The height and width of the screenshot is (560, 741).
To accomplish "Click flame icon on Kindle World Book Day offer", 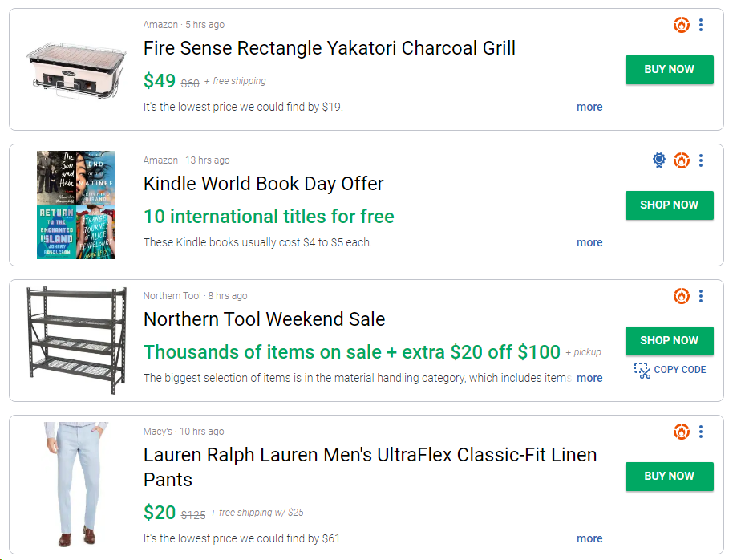I will click(682, 160).
